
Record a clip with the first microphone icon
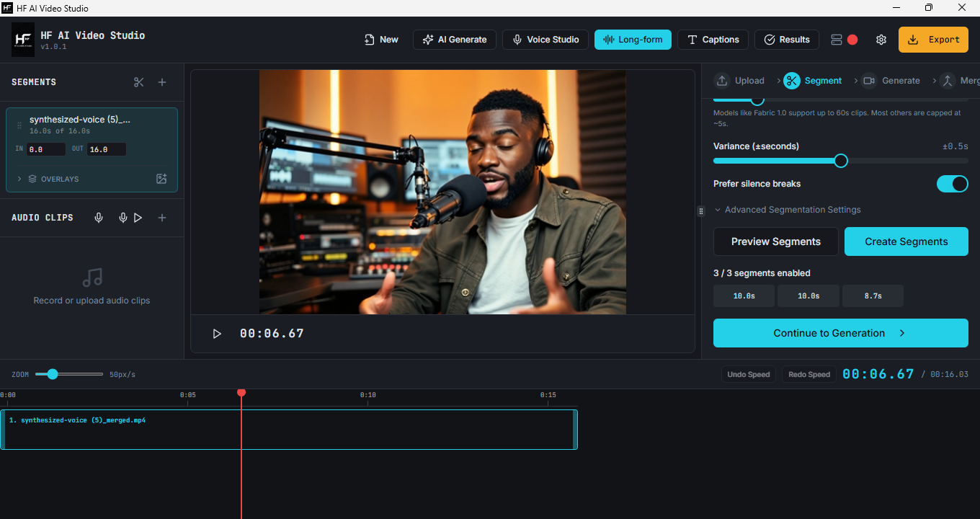(99, 218)
